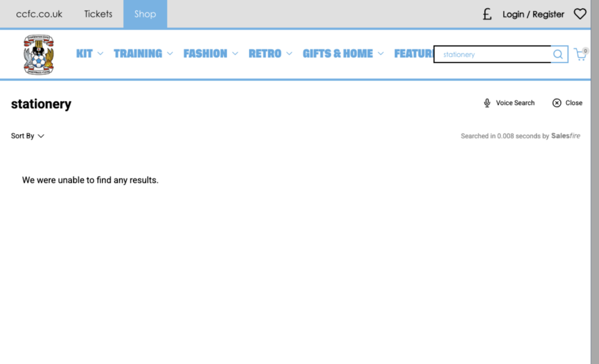
Task: Open the Salesfire link
Action: pos(565,136)
